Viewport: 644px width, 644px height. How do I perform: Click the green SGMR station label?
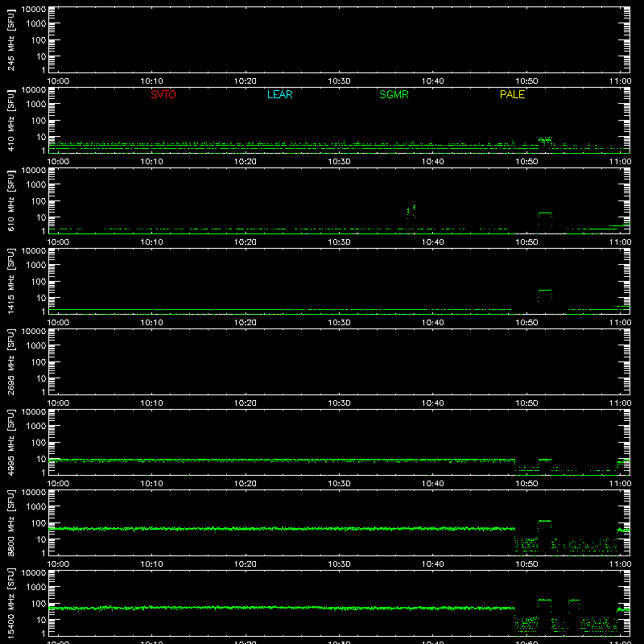[394, 94]
